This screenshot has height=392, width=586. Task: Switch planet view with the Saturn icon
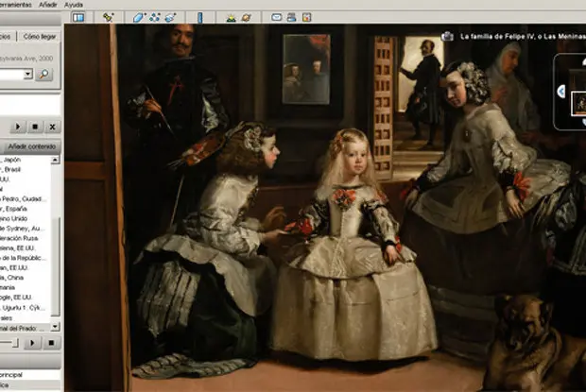click(x=247, y=18)
